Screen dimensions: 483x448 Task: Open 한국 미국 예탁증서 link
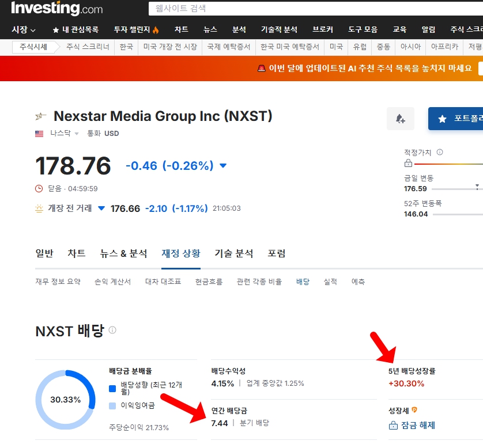[290, 47]
